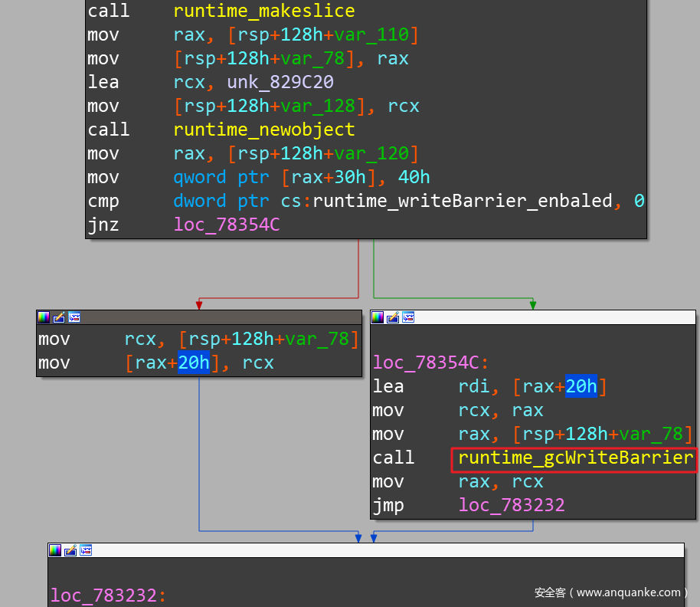700x607 pixels.
Task: Click the runtime_writeBarrier_enbaled symbol
Action: (463, 202)
